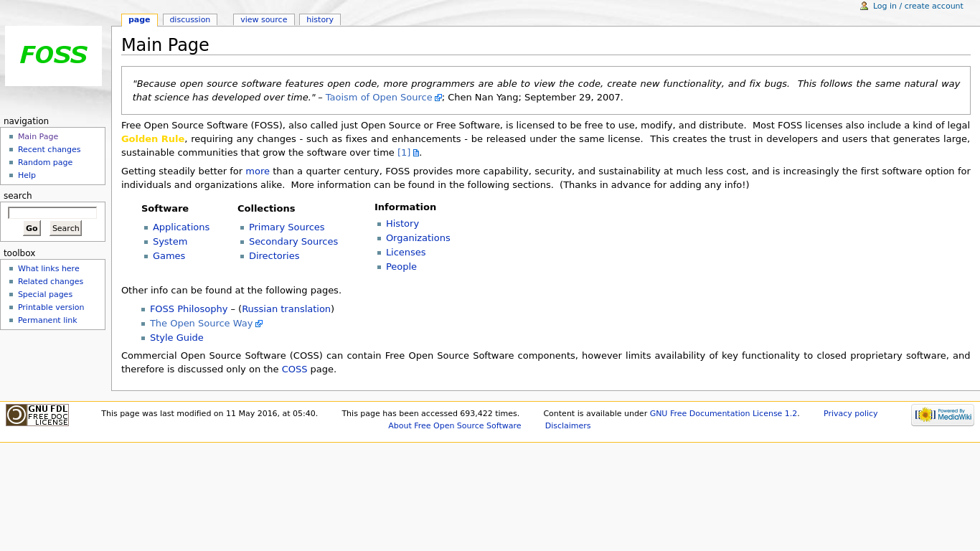The width and height of the screenshot is (980, 551).
Task: Open the Recent changes link
Action: [49, 149]
